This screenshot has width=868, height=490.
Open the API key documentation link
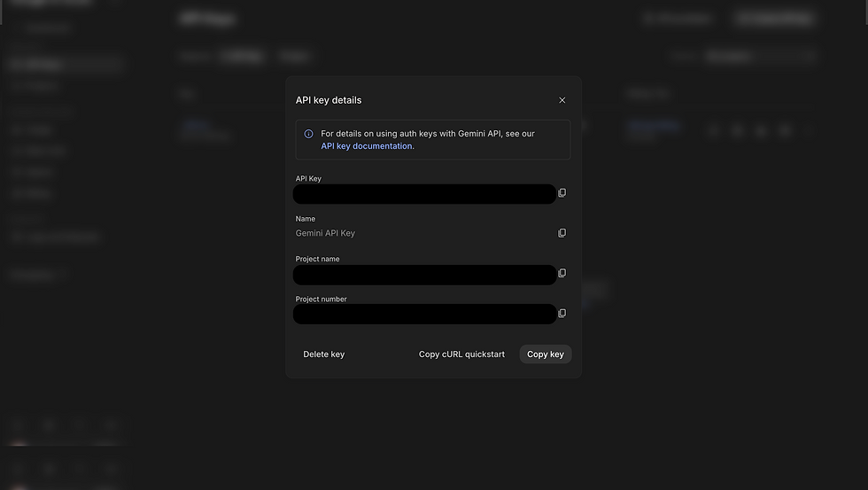(367, 146)
